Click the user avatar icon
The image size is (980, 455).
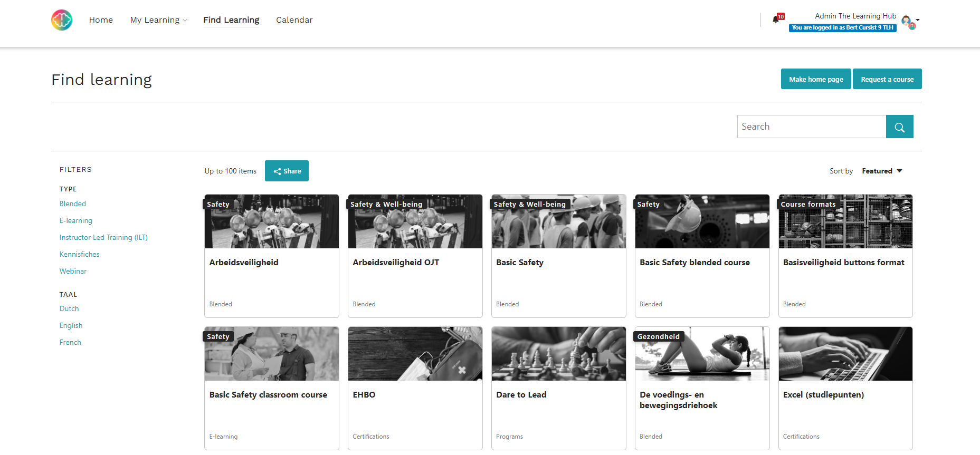tap(908, 22)
